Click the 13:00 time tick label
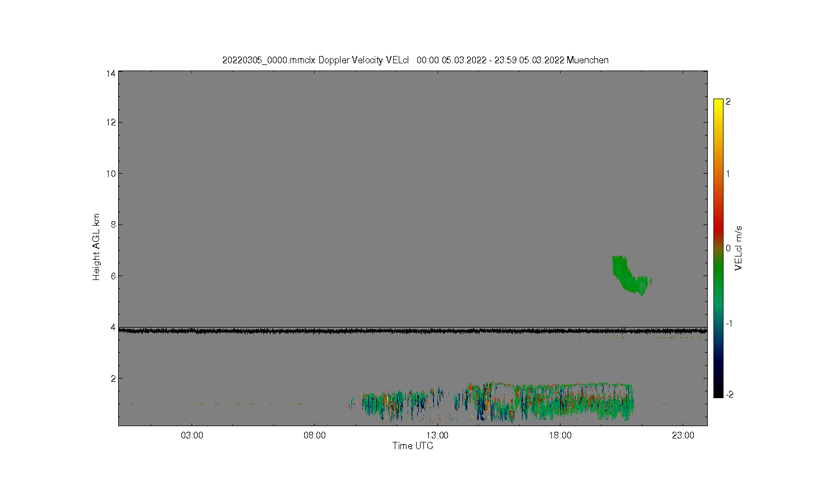 pos(437,436)
